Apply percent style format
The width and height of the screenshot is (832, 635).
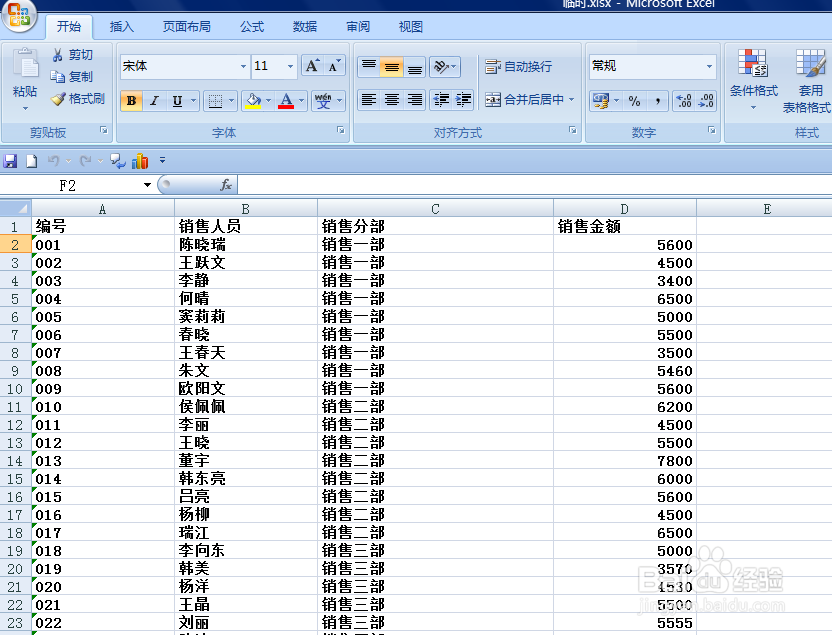(x=634, y=100)
